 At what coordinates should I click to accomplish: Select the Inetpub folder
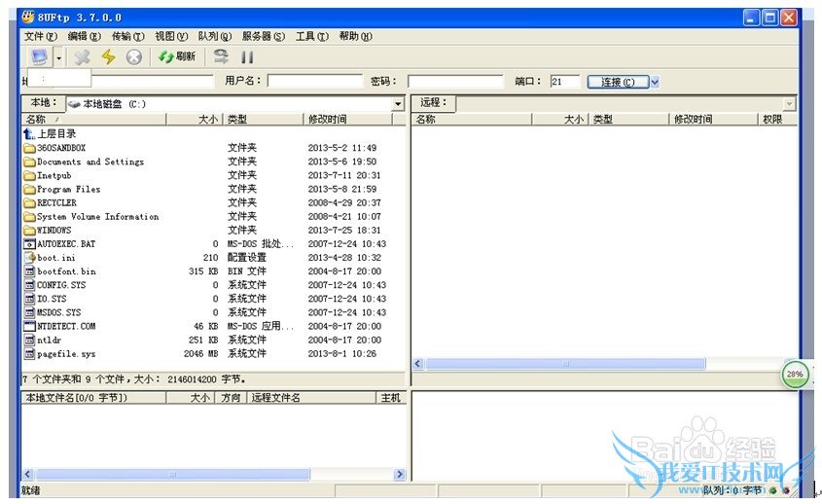tap(48, 175)
